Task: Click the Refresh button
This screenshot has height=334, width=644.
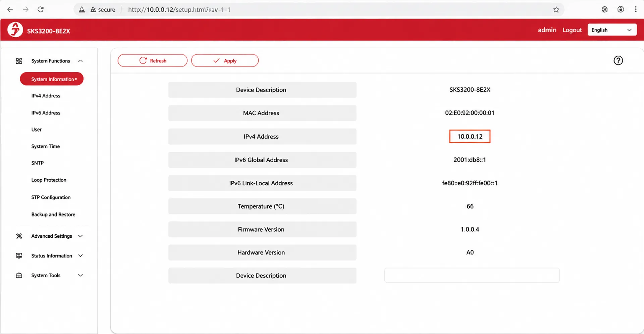Action: pyautogui.click(x=152, y=60)
